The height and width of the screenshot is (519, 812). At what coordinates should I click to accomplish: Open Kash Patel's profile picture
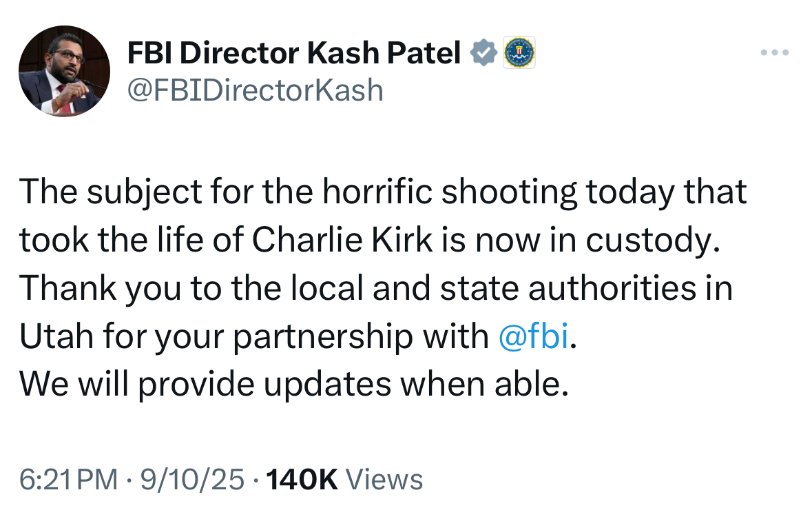pyautogui.click(x=64, y=71)
